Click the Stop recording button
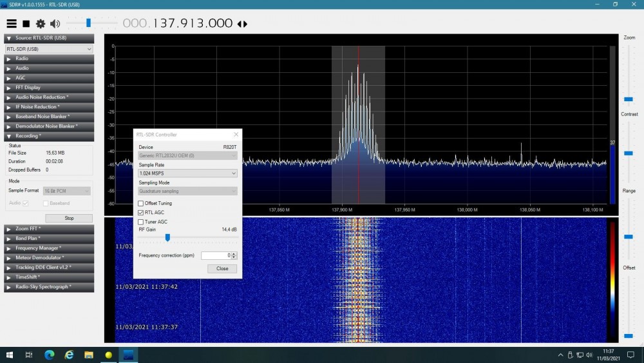Viewport: 644px width, 363px height. coord(69,219)
